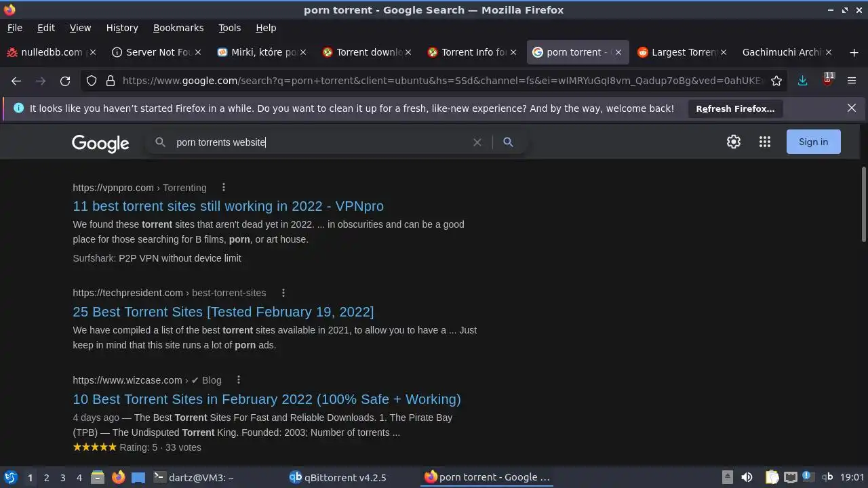Screen dimensions: 868x488
Task: Open the qBittorrent tray icon
Action: [827, 477]
